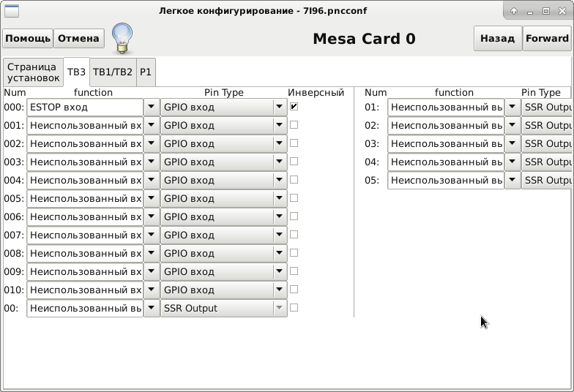This screenshot has height=392, width=574.
Task: Tick the invert checkbox for pin 004
Action: click(294, 180)
